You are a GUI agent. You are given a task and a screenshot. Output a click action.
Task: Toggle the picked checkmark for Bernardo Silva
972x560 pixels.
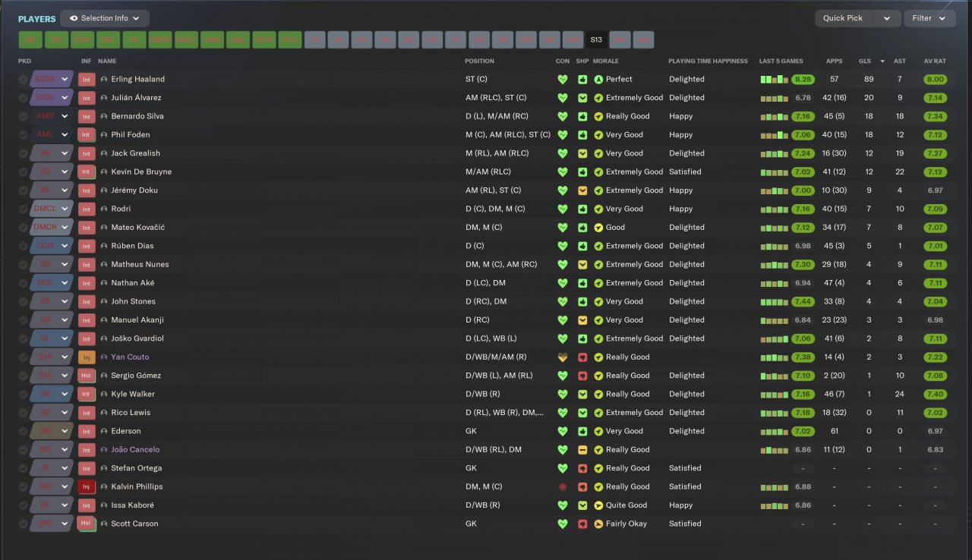(x=23, y=116)
